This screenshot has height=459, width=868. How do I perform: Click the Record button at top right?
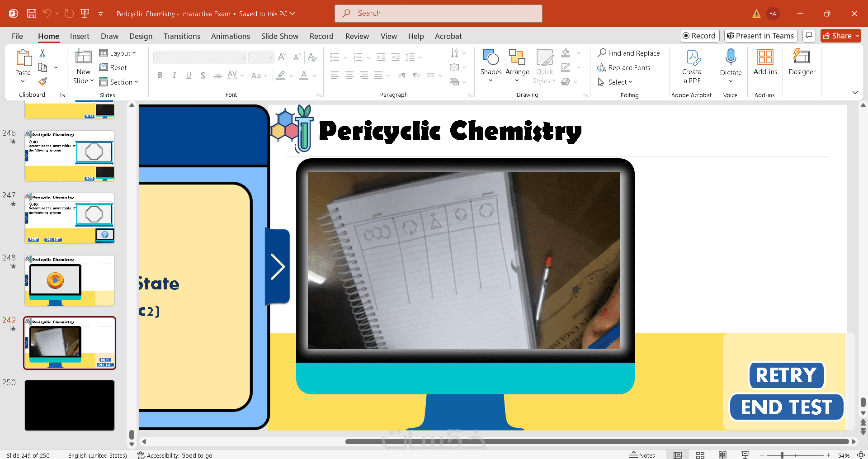pyautogui.click(x=699, y=36)
